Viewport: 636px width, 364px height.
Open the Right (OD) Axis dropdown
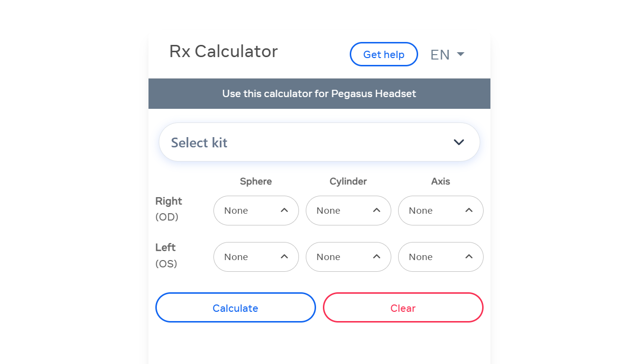coord(441,210)
